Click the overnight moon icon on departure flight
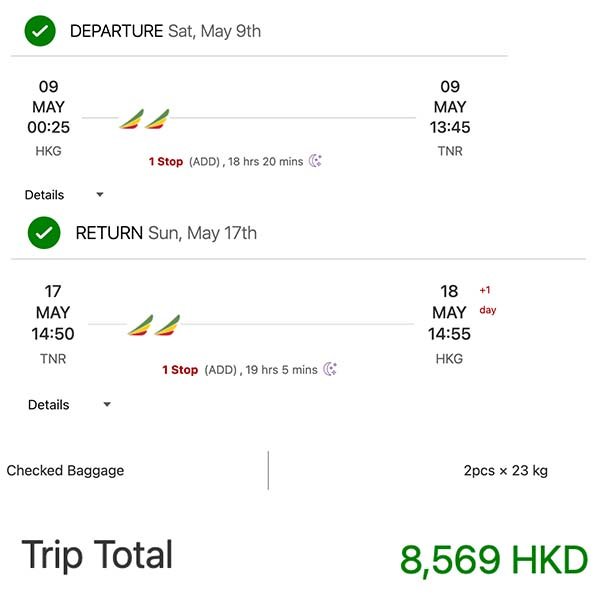The image size is (600, 600). pos(315,161)
